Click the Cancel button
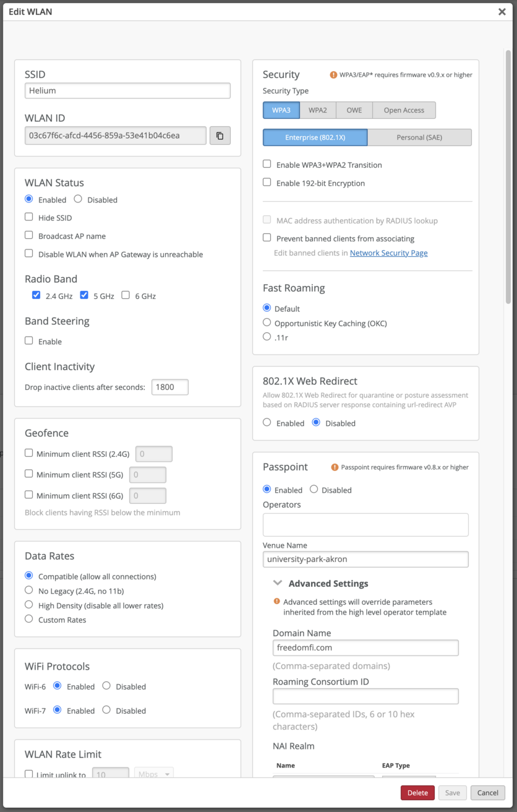This screenshot has width=517, height=812. (x=487, y=793)
